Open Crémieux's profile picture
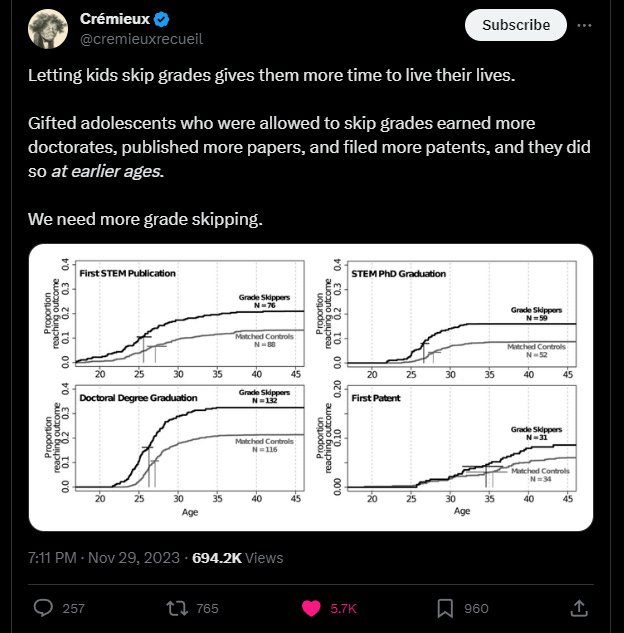Image resolution: width=624 pixels, height=633 pixels. 48,29
